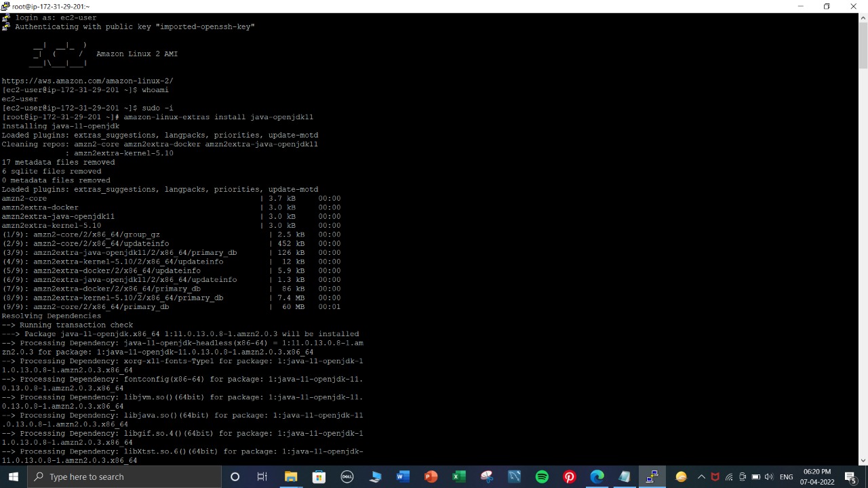Click the 'sudo -i' command text
The height and width of the screenshot is (488, 868).
(157, 108)
